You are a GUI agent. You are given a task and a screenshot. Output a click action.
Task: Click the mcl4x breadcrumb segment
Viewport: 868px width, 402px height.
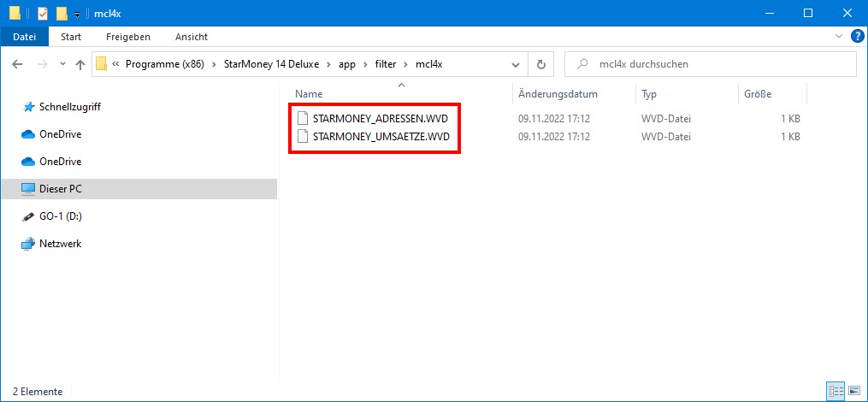click(428, 64)
